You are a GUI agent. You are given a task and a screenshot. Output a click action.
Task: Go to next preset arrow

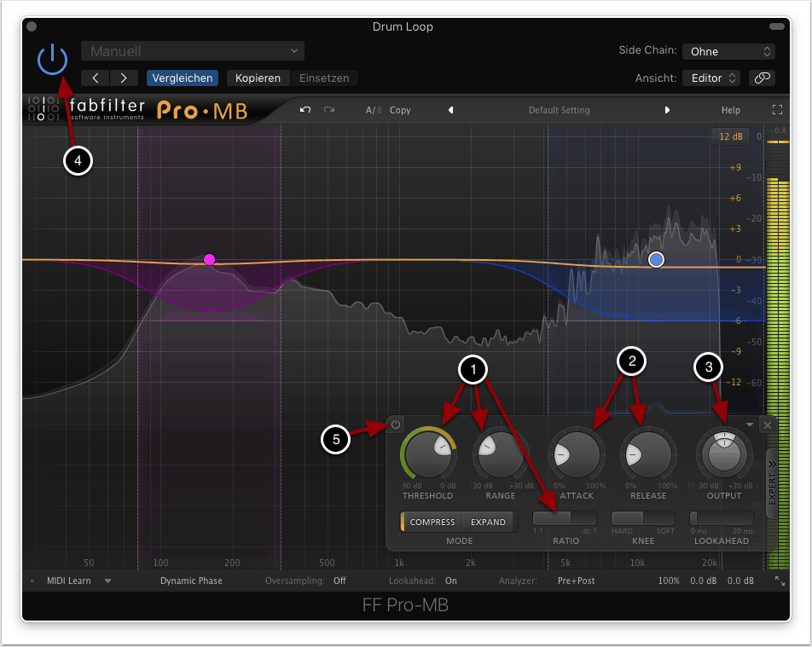667,110
